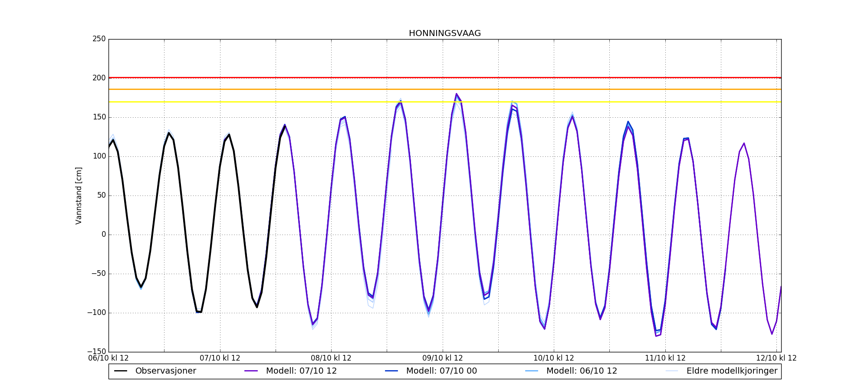Click the 0 y-axis tick label
The height and width of the screenshot is (391, 868).
pyautogui.click(x=104, y=235)
